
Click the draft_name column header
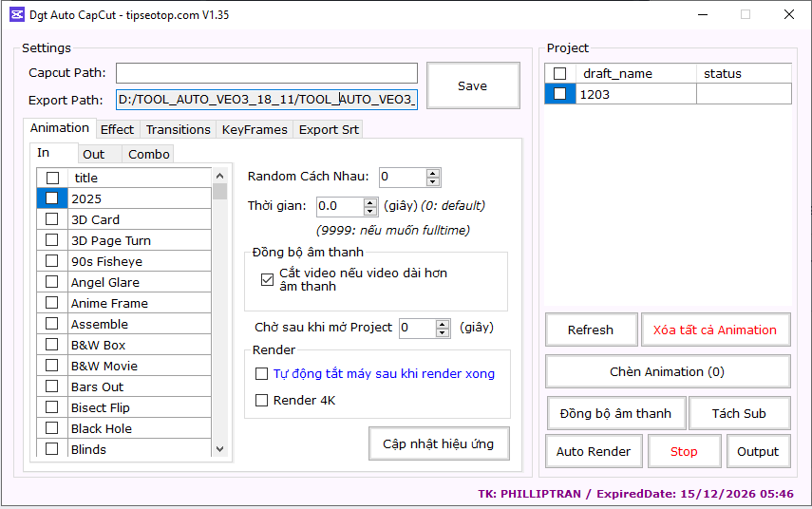coord(636,73)
